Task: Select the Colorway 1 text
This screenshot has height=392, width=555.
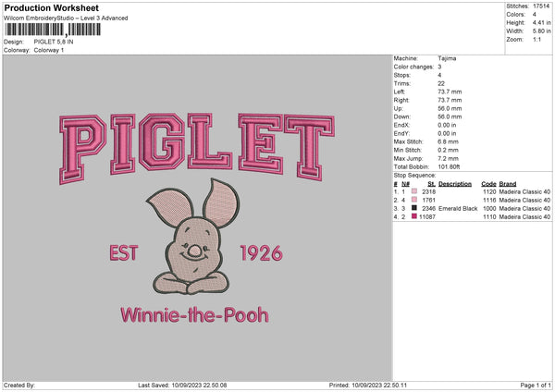Action: click(51, 50)
